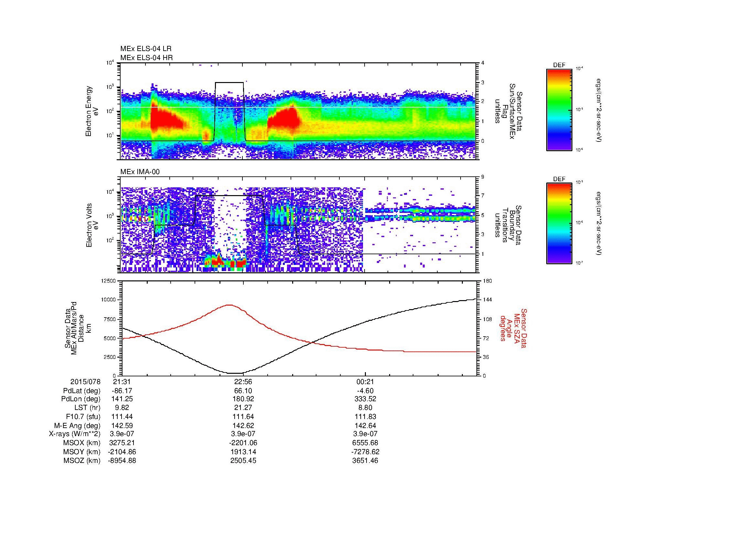Click the 'PdLon (deg)' row label
Screen dimensions: 756x534
pos(82,399)
